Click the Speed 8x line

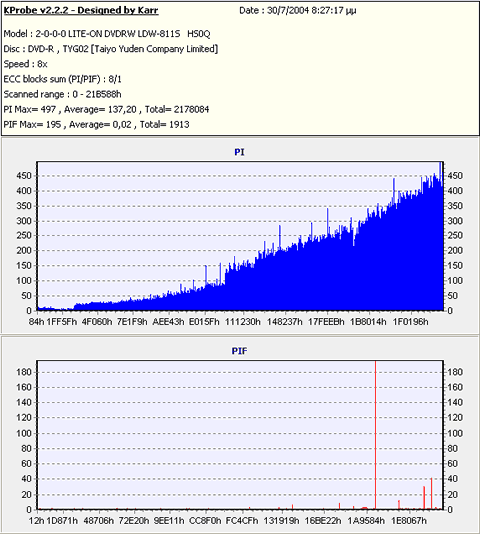click(x=25, y=64)
